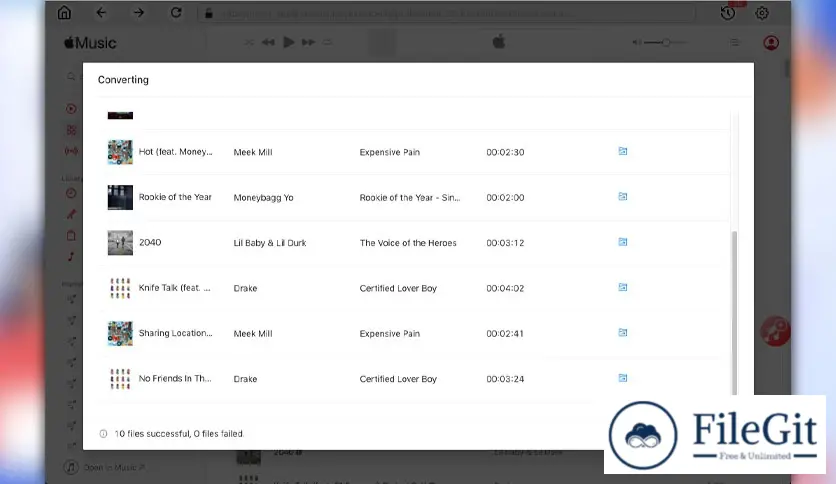Click the Rookie of the Year album cover

coord(120,197)
